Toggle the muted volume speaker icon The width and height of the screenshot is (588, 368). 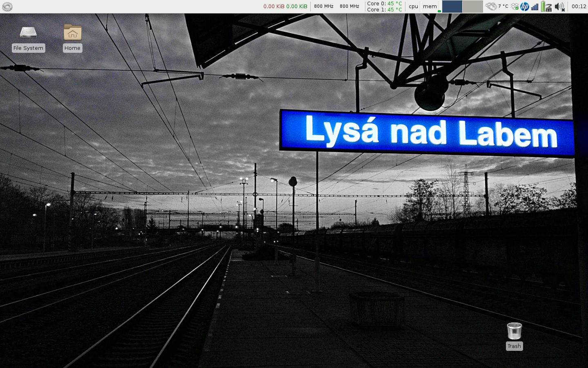pos(559,7)
